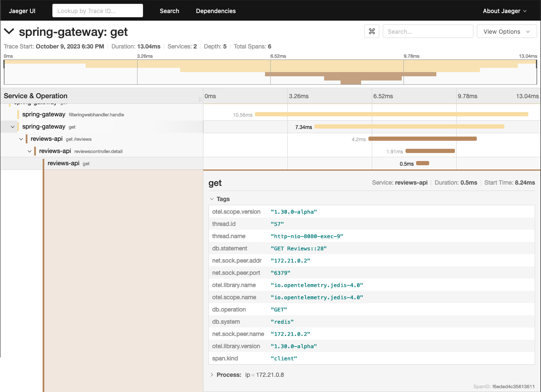Click the minimap trace overview graph
This screenshot has width=541, height=392.
[270, 72]
